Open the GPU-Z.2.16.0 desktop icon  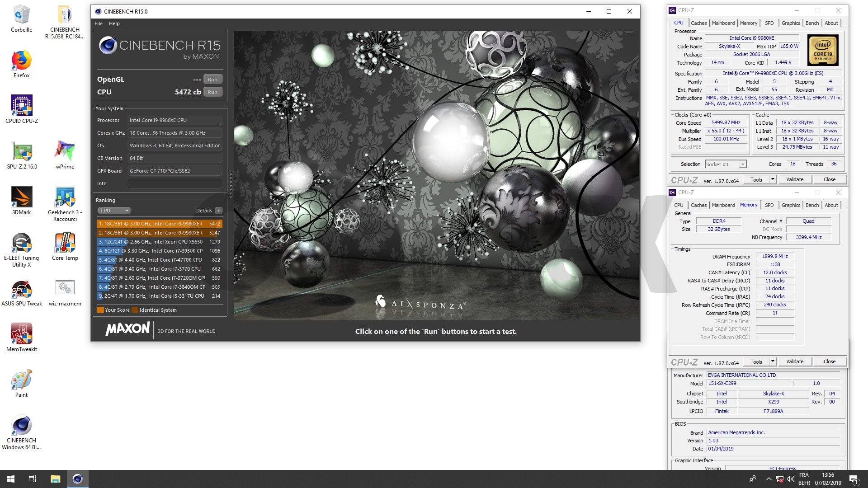(x=21, y=155)
